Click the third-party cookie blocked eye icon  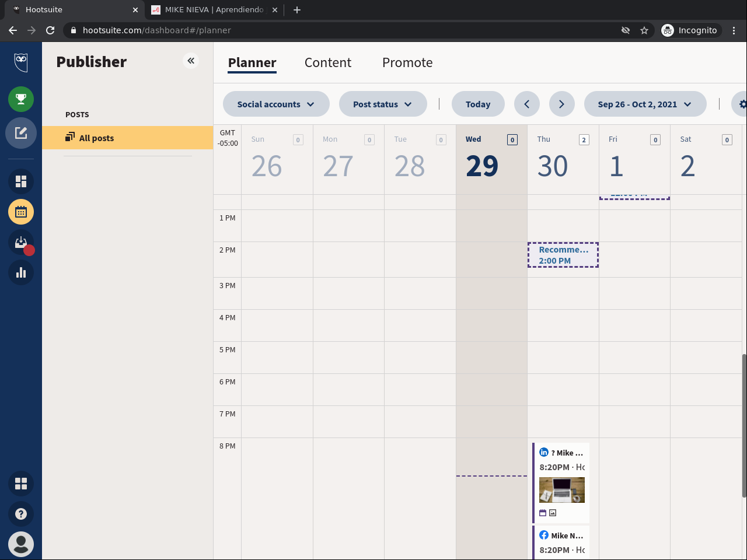pyautogui.click(x=626, y=30)
